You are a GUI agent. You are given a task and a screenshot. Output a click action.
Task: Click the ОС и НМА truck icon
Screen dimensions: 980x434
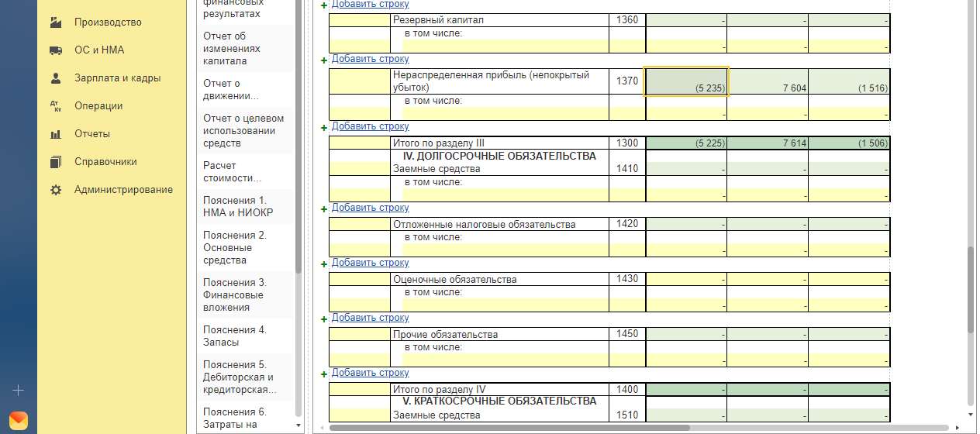56,50
